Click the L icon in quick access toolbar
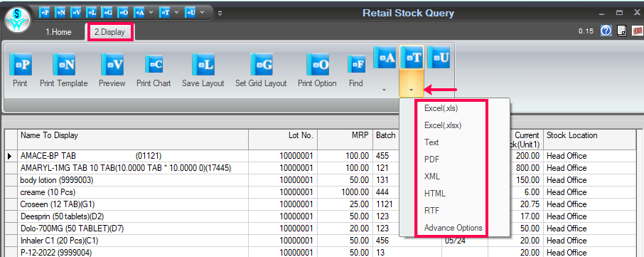The height and width of the screenshot is (257, 644). pyautogui.click(x=91, y=12)
